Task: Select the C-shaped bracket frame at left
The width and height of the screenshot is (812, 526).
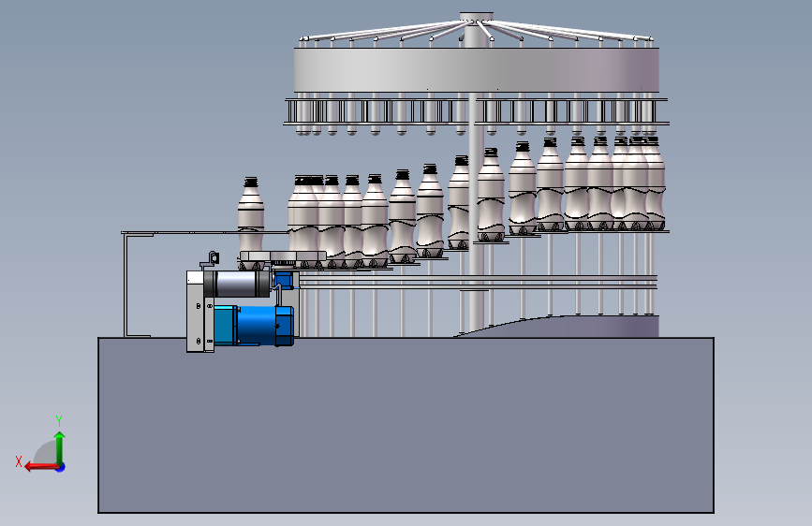Action: (x=138, y=285)
